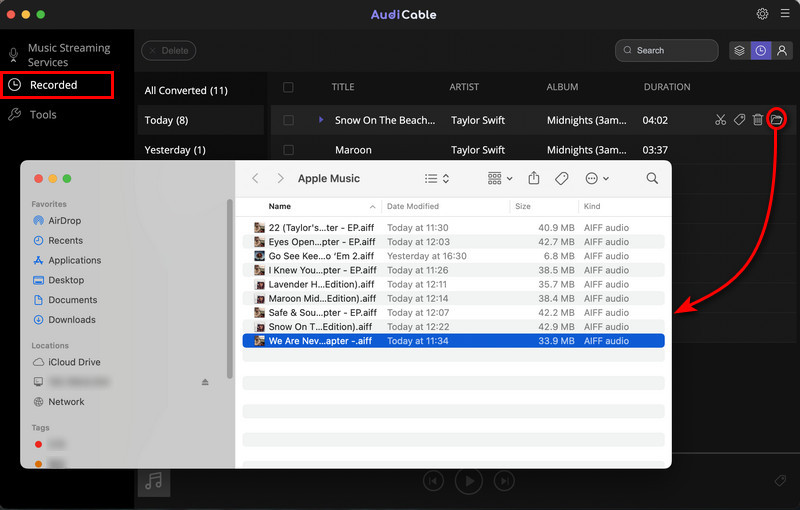Open the Recorded section in sidebar
The height and width of the screenshot is (510, 800).
click(57, 85)
